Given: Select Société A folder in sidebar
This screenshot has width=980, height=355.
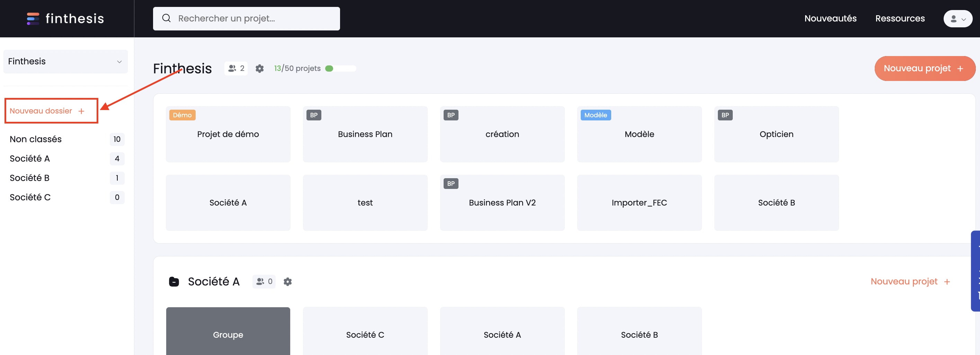Looking at the screenshot, I should coord(67,158).
